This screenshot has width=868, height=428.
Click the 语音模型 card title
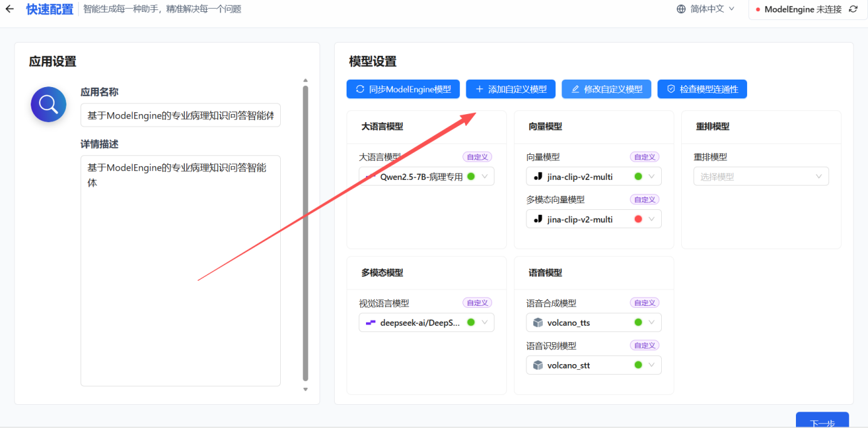point(545,273)
